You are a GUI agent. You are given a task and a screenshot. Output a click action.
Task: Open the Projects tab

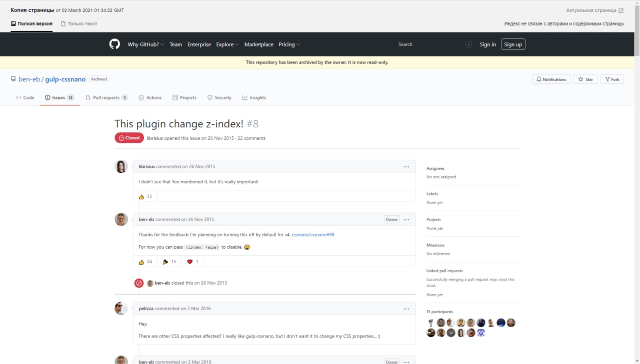coord(184,98)
